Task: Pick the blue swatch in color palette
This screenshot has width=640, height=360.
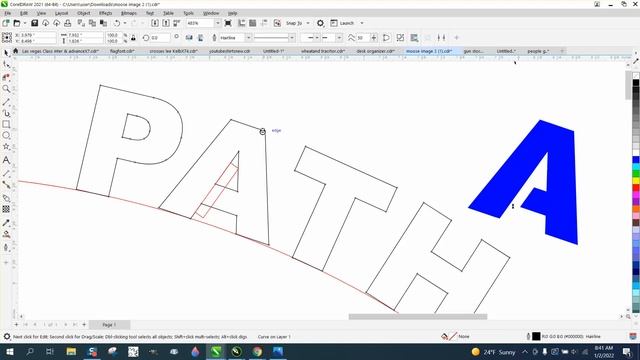Action: tap(636, 159)
